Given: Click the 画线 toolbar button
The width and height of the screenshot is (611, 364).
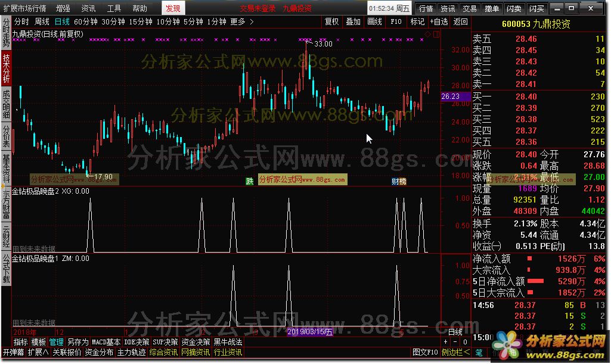Looking at the screenshot, I should tap(374, 22).
